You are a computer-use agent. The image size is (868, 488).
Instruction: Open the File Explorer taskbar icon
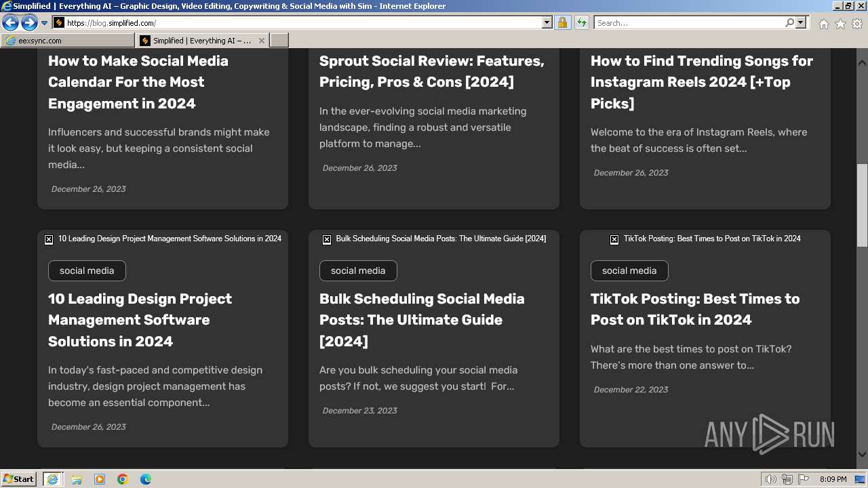click(77, 479)
